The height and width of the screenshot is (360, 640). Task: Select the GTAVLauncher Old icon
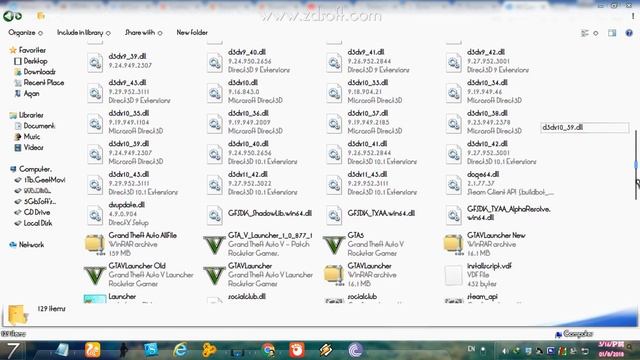click(x=95, y=275)
